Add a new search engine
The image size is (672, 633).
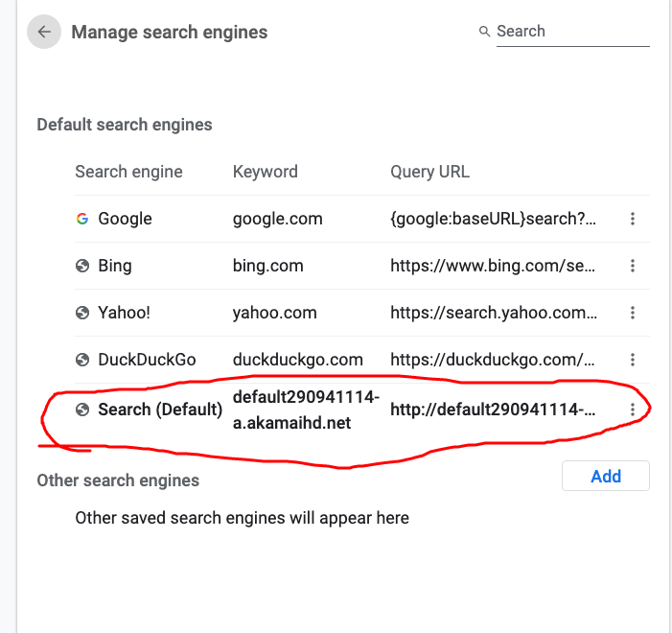(x=606, y=476)
